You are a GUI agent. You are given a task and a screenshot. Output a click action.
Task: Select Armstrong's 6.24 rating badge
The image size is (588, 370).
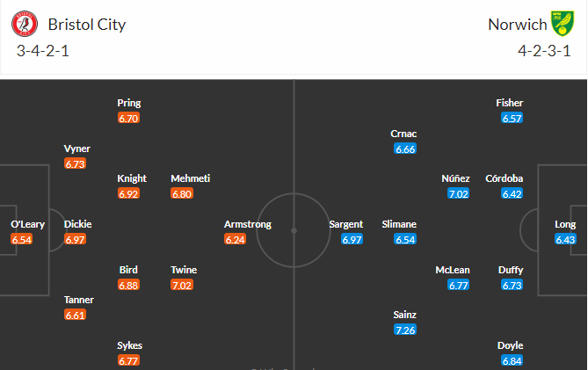[x=236, y=239]
